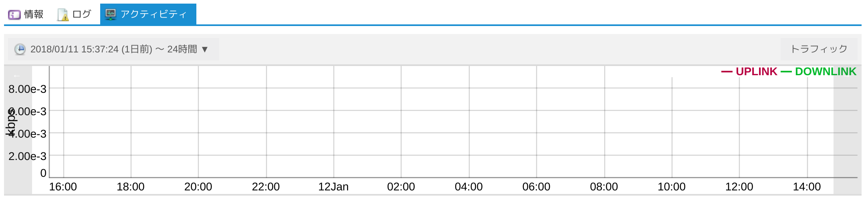
Task: Open the date range selector 2018/01/11
Action: coord(113,49)
